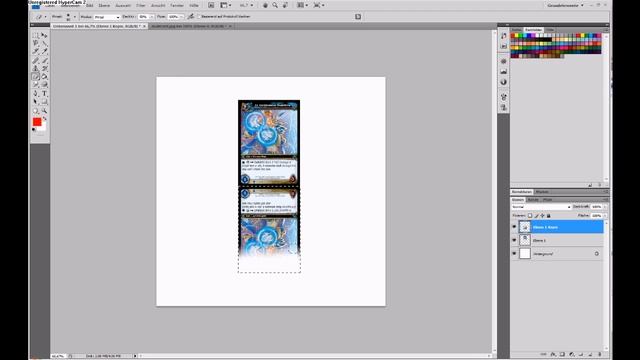Select the Pen tool
The height and width of the screenshot is (360, 640).
[x=36, y=93]
